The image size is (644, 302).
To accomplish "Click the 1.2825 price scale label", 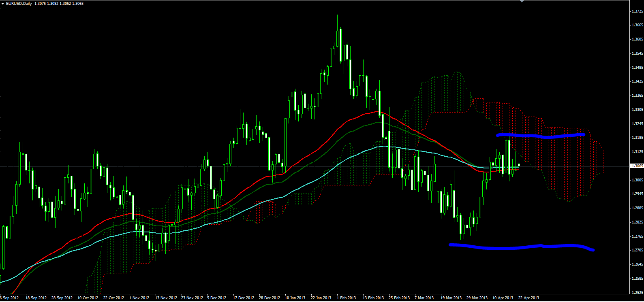I will pyautogui.click(x=638, y=222).
